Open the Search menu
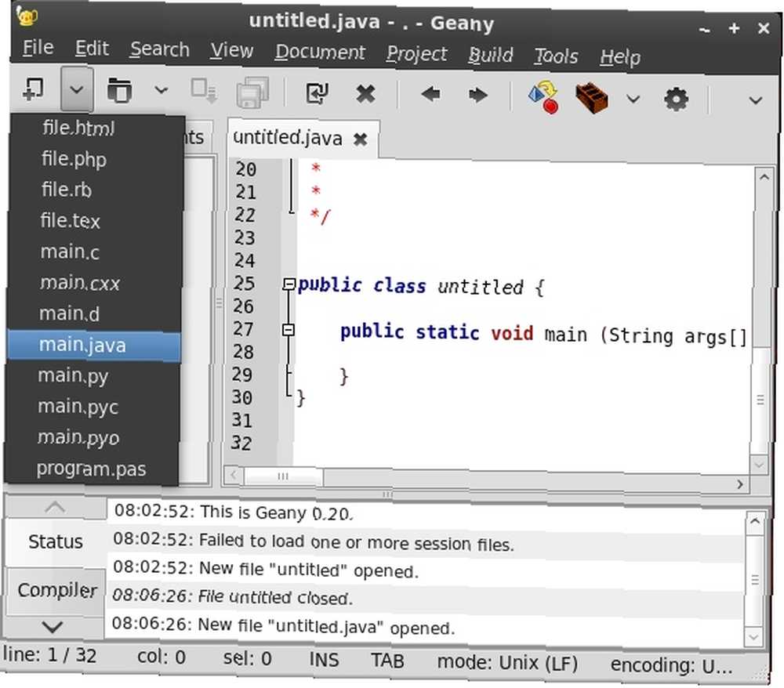Screen dimensions: 784x688 (159, 49)
